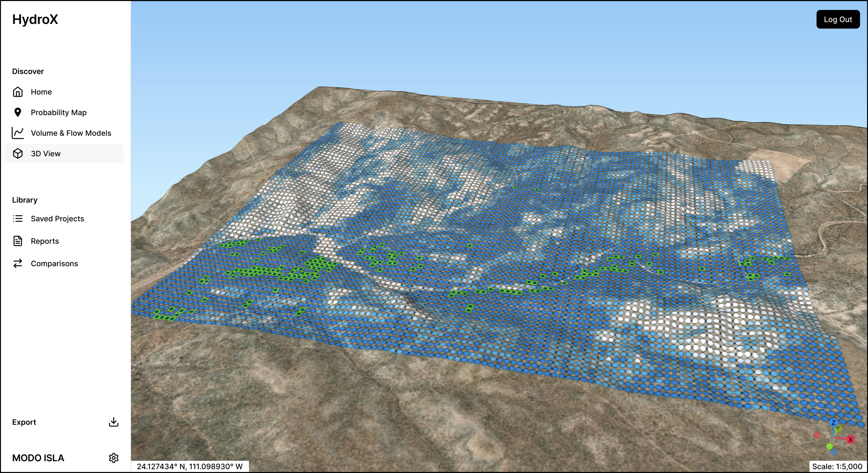Click the Export label in sidebar
The width and height of the screenshot is (868, 473).
24,422
